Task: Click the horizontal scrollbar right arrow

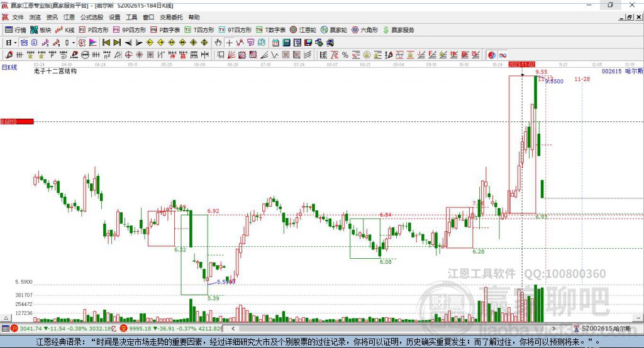Action: pyautogui.click(x=553, y=329)
